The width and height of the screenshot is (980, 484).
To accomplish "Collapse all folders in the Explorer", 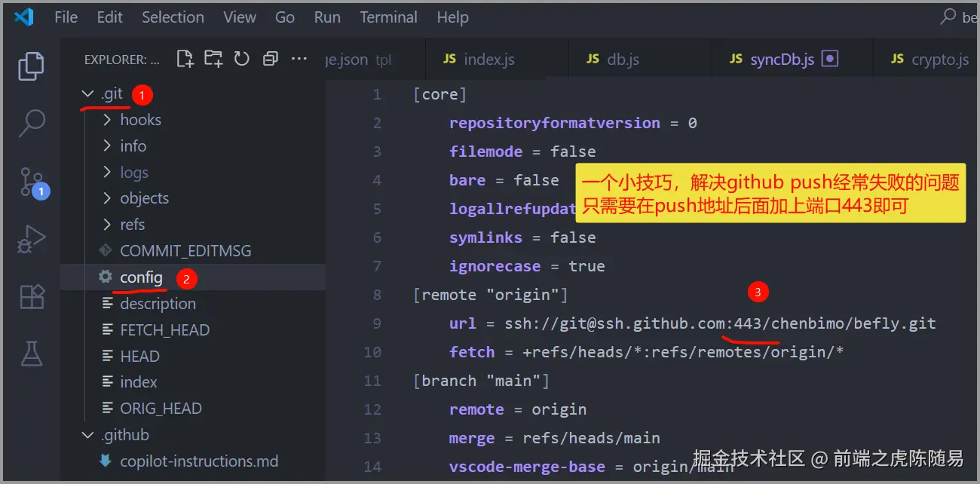I will point(270,58).
